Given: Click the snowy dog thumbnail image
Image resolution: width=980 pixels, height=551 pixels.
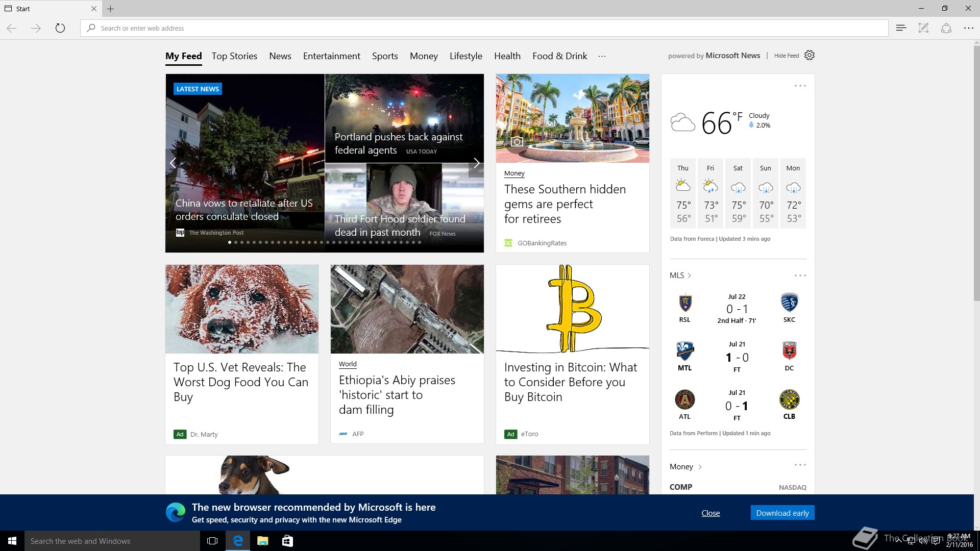Looking at the screenshot, I should 242,309.
